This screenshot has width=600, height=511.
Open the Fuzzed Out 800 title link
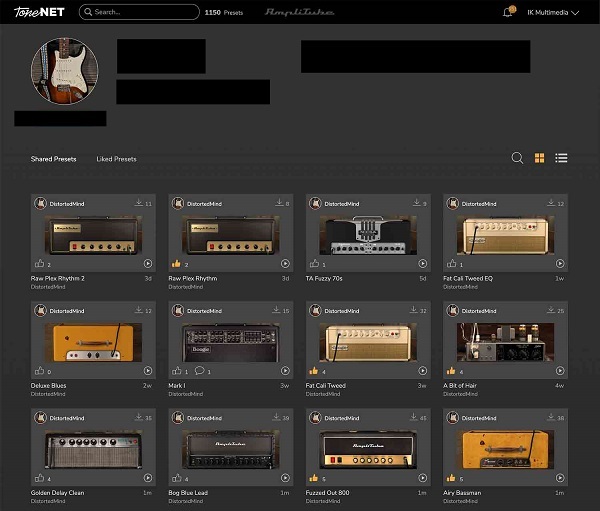pos(327,493)
